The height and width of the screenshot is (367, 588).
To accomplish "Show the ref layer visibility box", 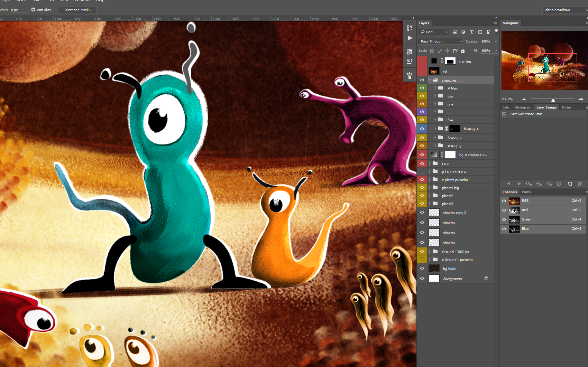I will pos(422,71).
